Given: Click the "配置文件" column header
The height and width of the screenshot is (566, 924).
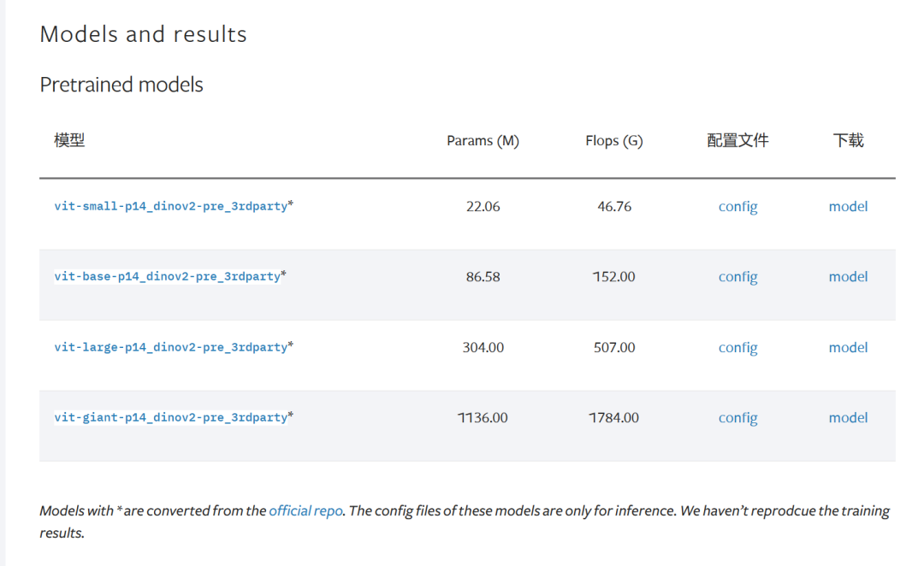Looking at the screenshot, I should coord(737,140).
